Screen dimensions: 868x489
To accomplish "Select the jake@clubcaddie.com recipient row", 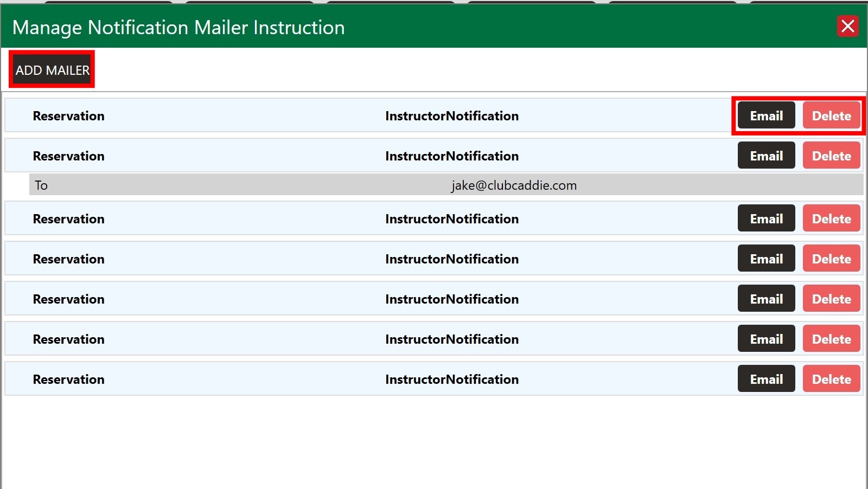I will [446, 185].
